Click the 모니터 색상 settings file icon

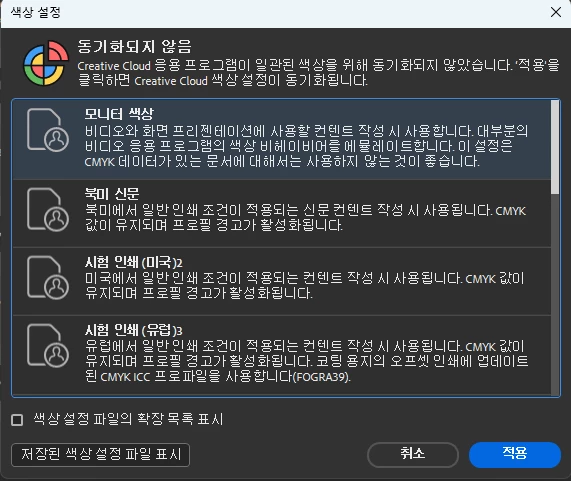coord(48,130)
